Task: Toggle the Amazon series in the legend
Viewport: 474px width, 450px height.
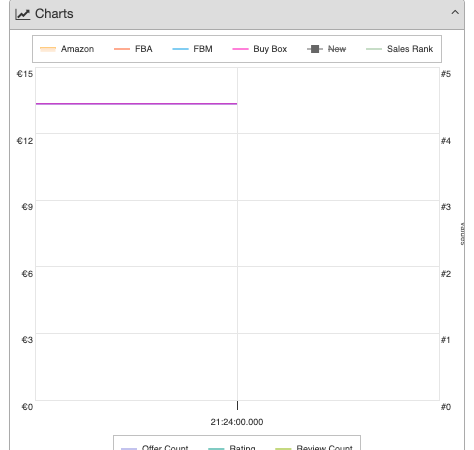Action: [x=67, y=49]
